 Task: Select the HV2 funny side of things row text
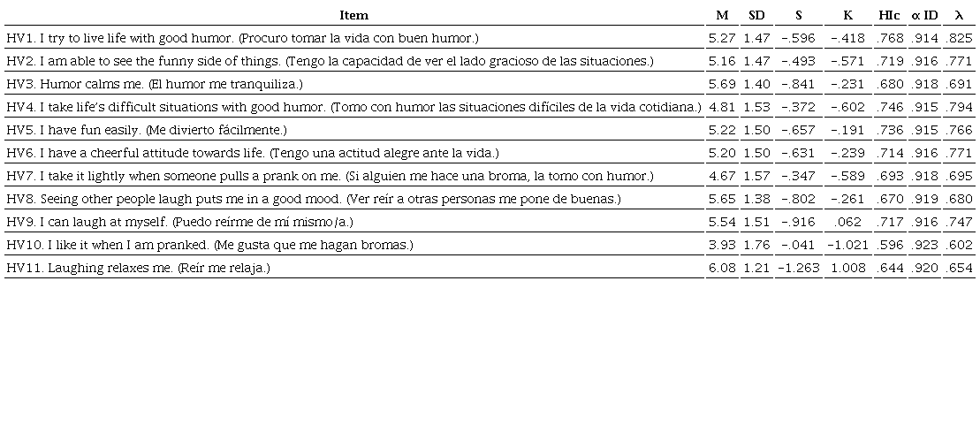click(x=330, y=61)
